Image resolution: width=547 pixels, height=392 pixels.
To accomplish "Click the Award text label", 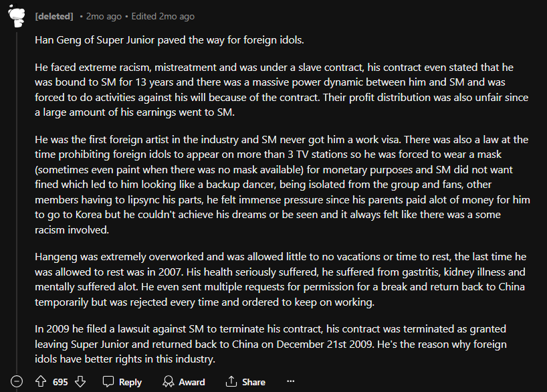I will 191,382.
